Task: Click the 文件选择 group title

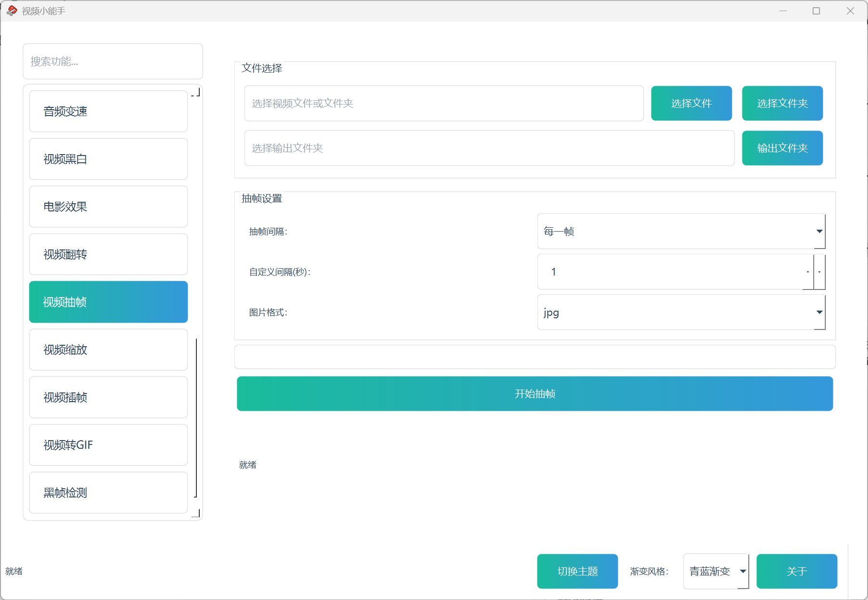Action: point(262,68)
